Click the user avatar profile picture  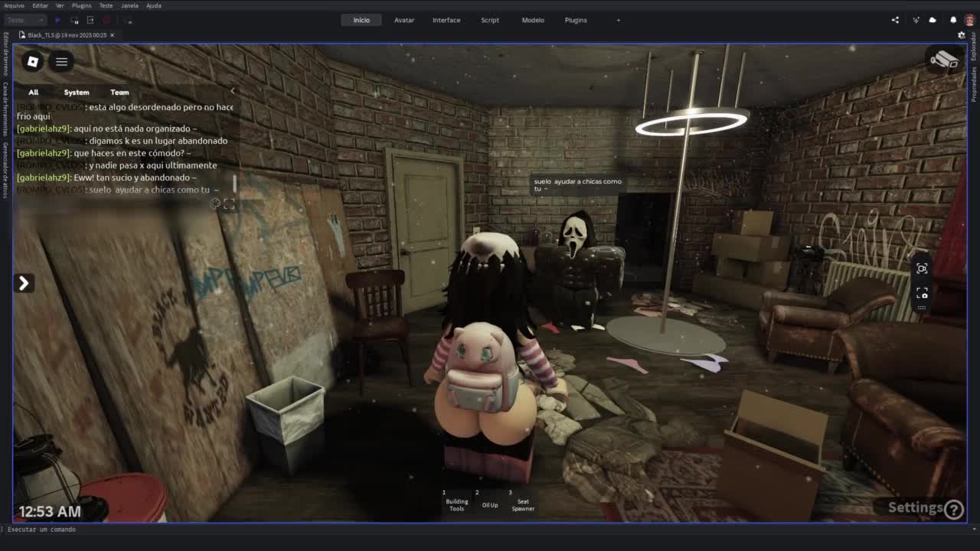point(969,20)
